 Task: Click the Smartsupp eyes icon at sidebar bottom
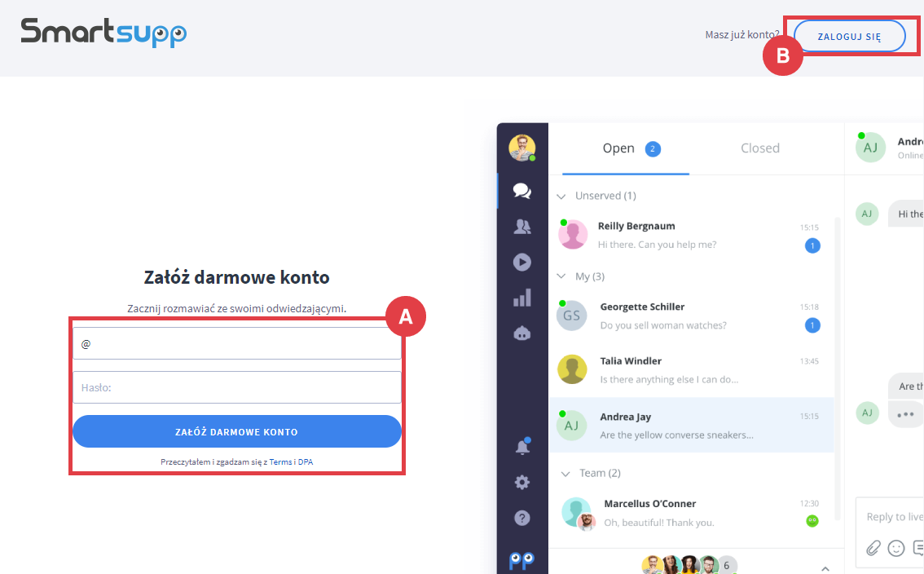[522, 560]
